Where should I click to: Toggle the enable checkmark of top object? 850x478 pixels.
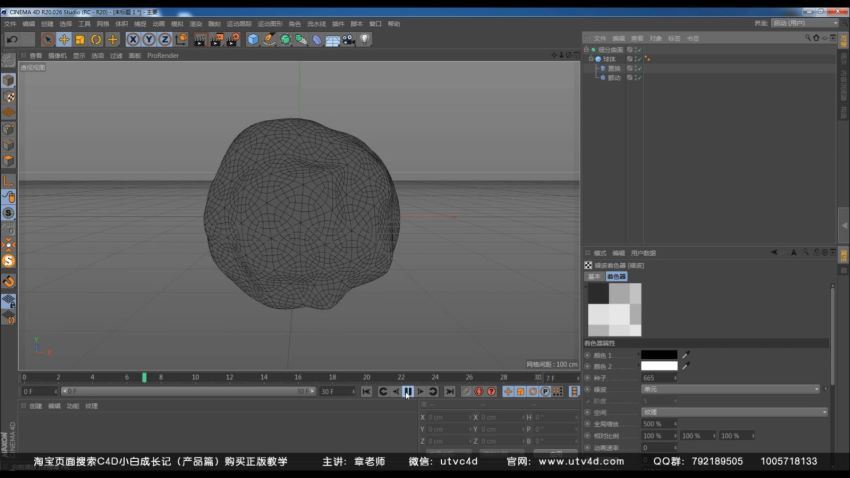(x=639, y=49)
